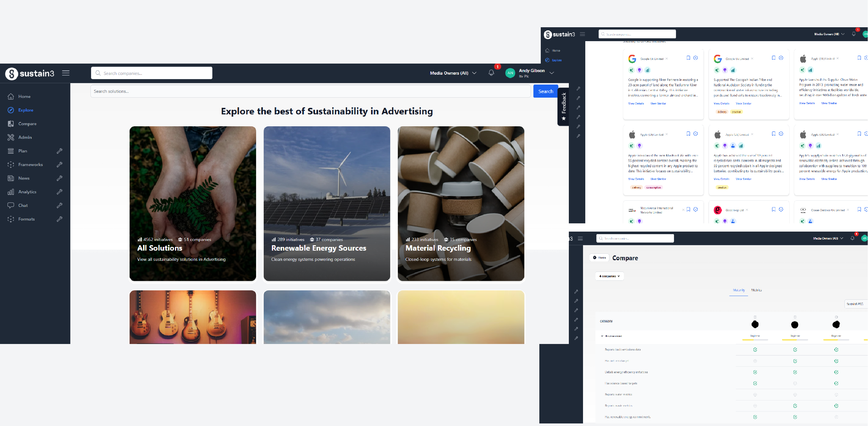Bookmark the Apple MacBook Air card
The image size is (868, 426).
688,134
